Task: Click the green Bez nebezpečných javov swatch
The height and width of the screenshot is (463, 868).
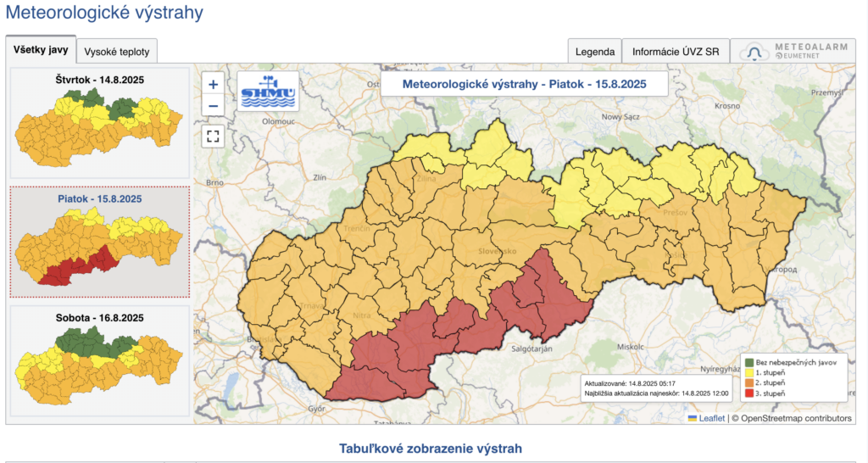Action: point(749,363)
